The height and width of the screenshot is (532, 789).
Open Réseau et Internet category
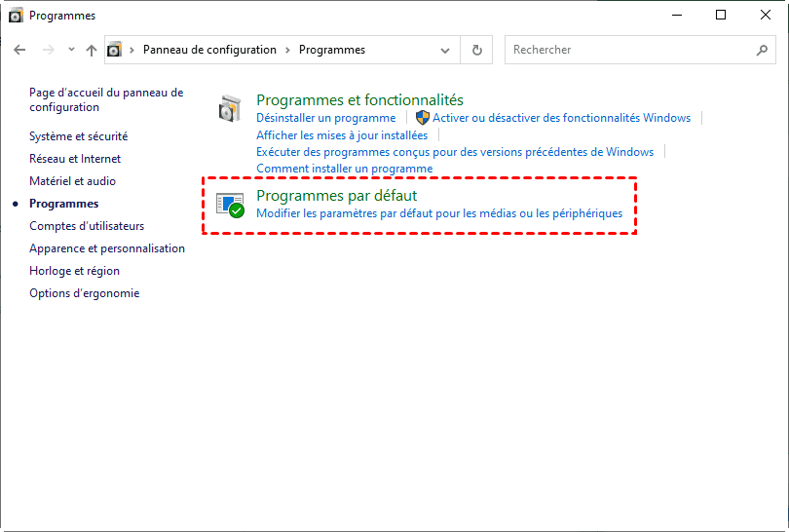(75, 159)
